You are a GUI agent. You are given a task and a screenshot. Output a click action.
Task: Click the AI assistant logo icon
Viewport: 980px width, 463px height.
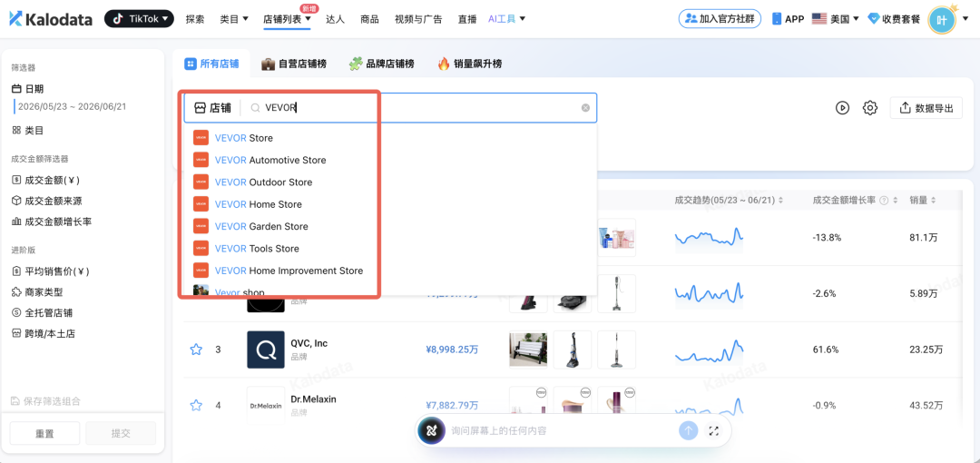click(x=431, y=430)
